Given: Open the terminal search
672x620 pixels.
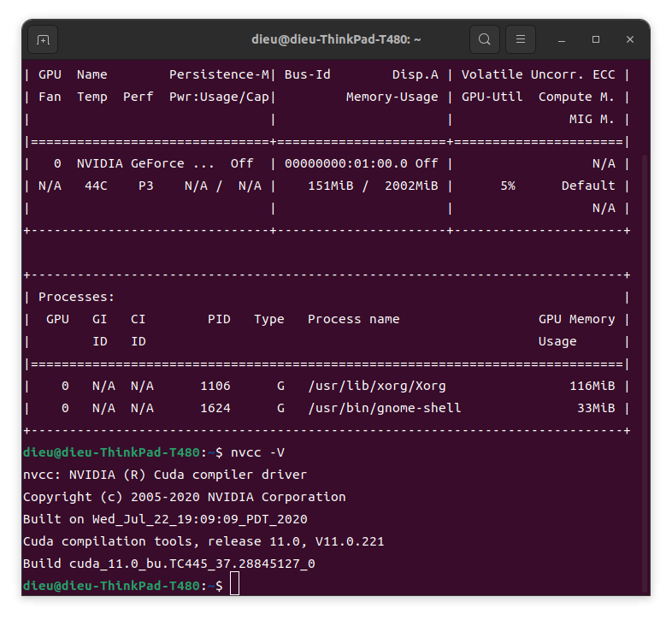Looking at the screenshot, I should (484, 39).
